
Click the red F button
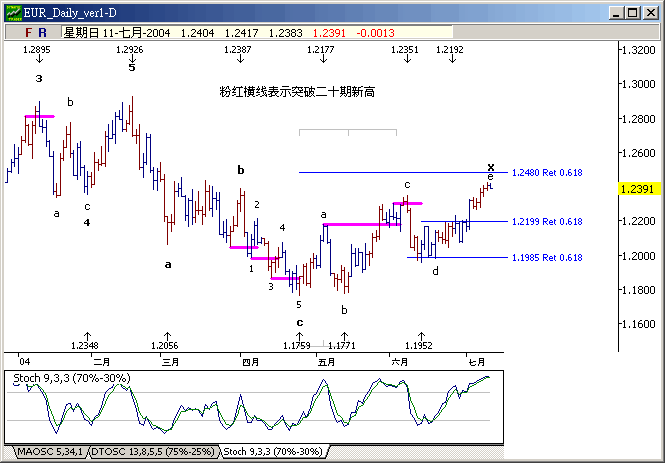coord(28,33)
